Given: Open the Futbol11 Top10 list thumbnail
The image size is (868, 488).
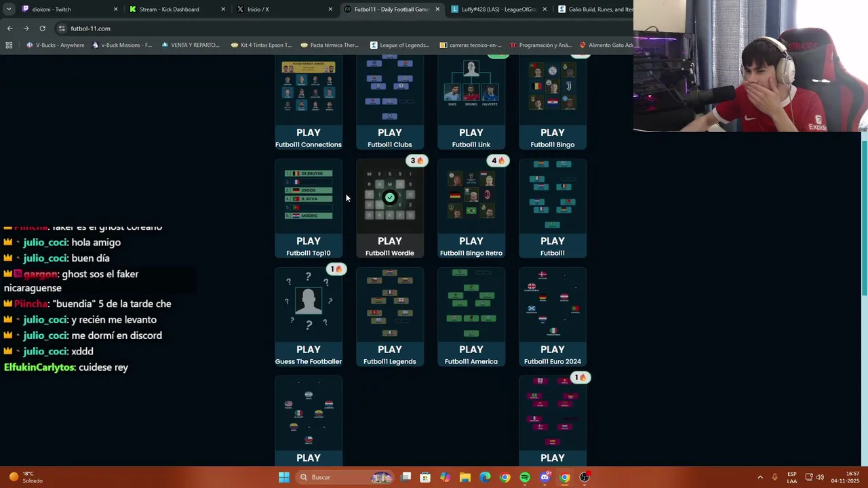Looking at the screenshot, I should coord(309,195).
